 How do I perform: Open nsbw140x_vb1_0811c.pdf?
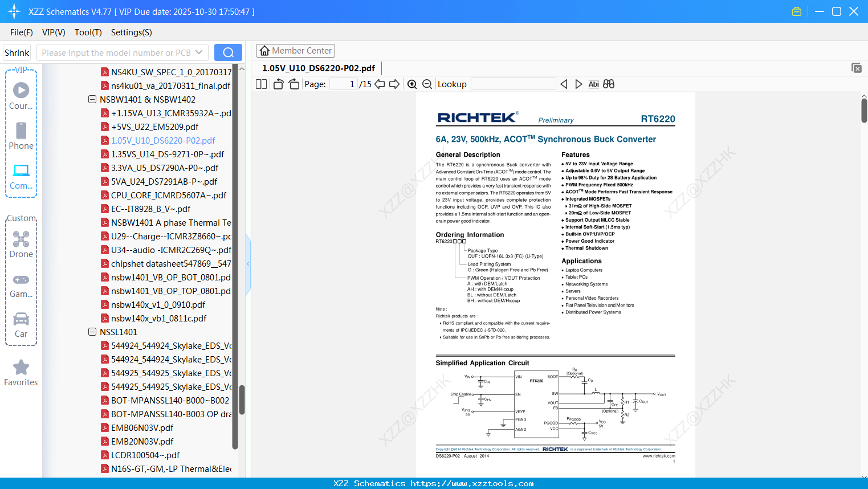(x=159, y=318)
